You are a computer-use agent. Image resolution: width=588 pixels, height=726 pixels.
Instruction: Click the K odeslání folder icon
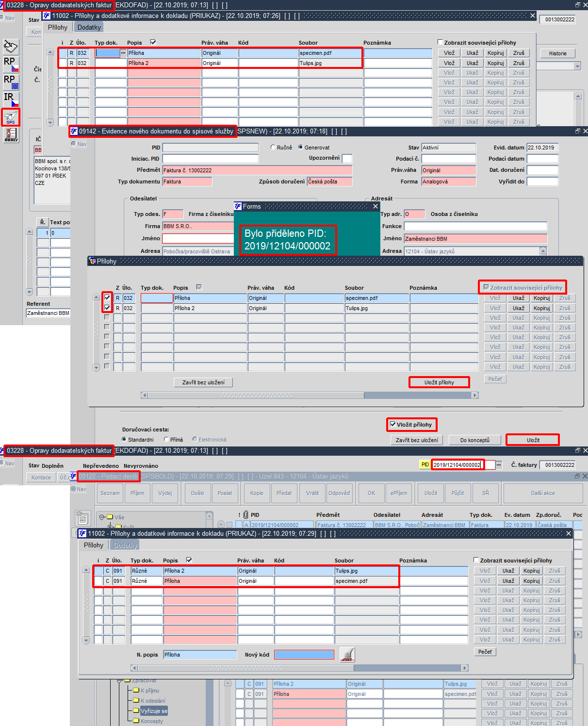coord(136,700)
